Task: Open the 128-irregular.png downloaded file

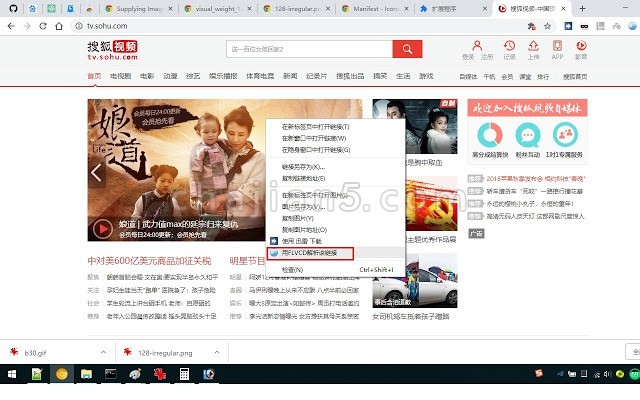Action: 163,353
